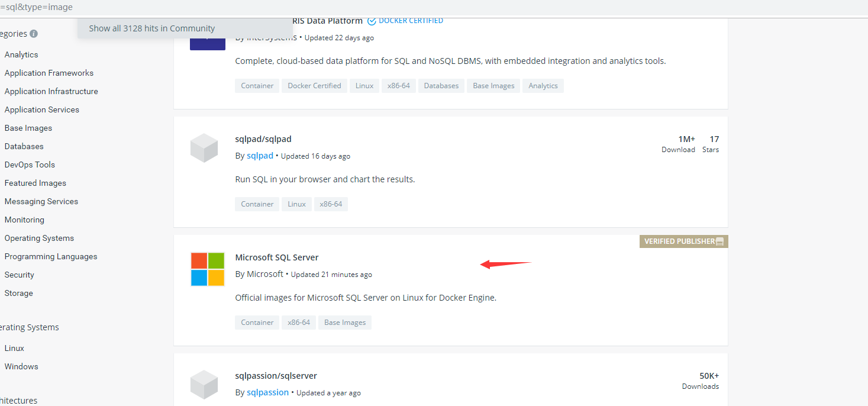
Task: Click the Verified Publisher badge
Action: point(683,241)
